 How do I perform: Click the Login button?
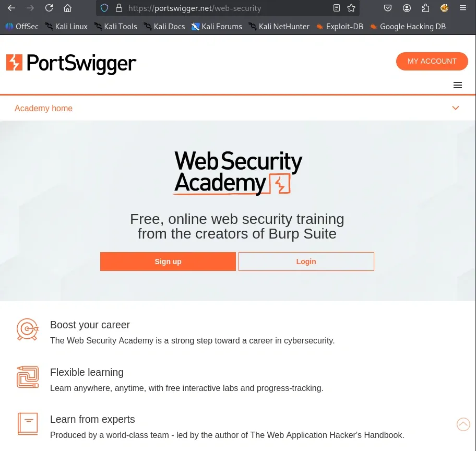[x=306, y=262]
